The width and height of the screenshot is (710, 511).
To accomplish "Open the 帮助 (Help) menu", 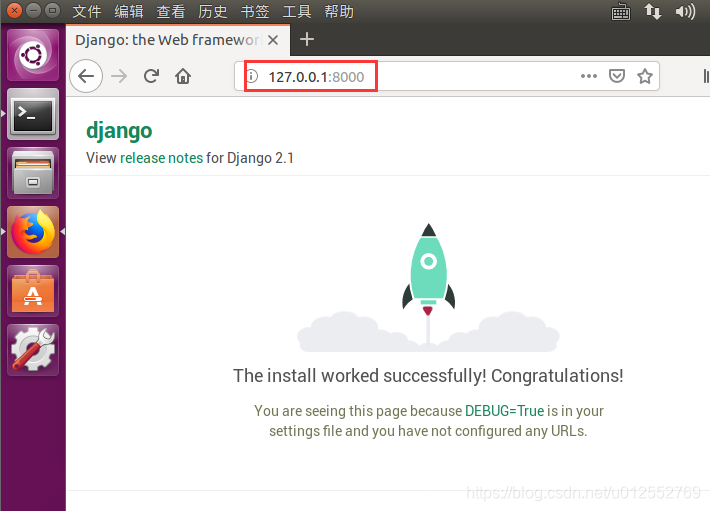I will coord(339,11).
